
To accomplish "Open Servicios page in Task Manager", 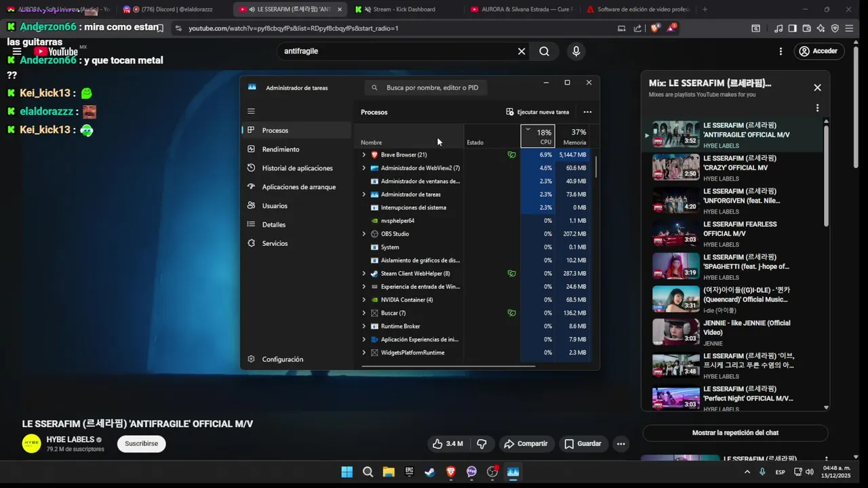I will (296, 243).
